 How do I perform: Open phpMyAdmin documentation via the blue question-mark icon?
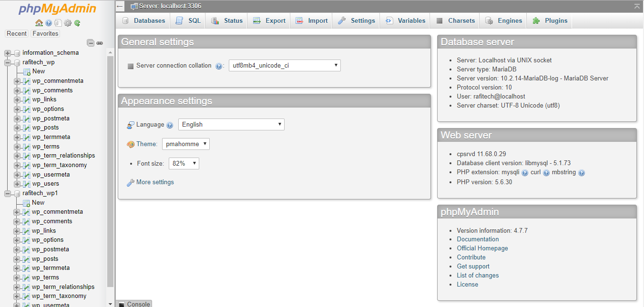point(49,23)
